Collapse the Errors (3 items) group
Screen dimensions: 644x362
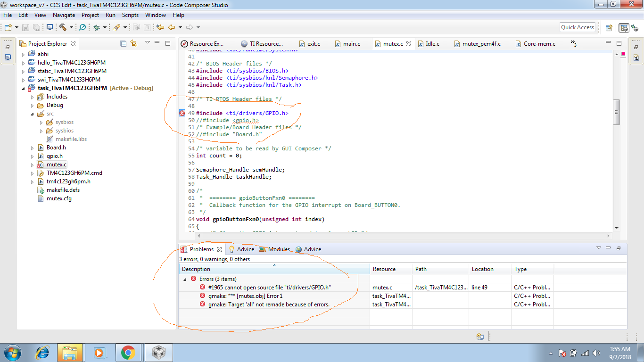point(185,279)
